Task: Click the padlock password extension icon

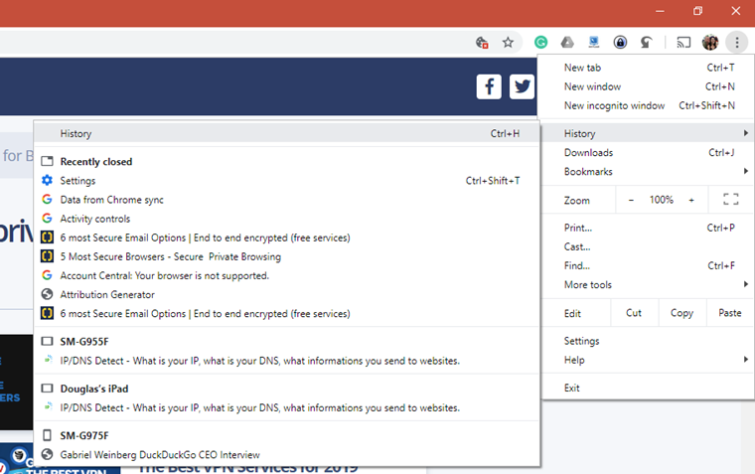Action: (620, 42)
